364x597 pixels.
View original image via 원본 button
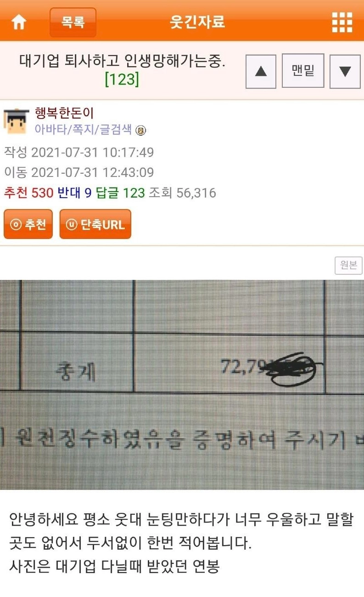pos(348,265)
